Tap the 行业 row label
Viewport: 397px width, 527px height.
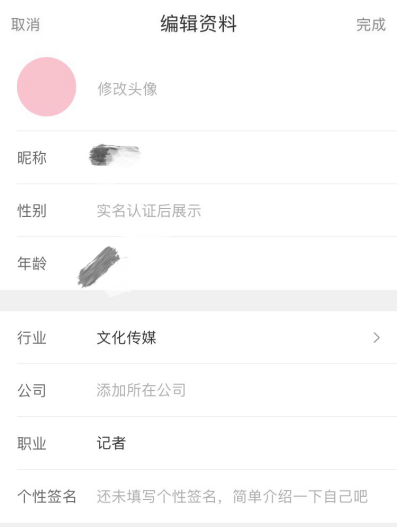tap(32, 337)
